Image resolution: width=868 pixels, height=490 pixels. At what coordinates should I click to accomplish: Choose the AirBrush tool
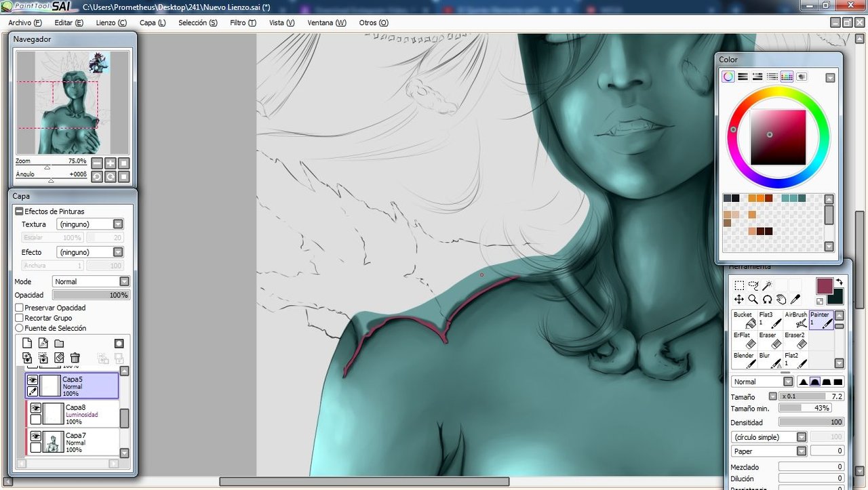(796, 320)
